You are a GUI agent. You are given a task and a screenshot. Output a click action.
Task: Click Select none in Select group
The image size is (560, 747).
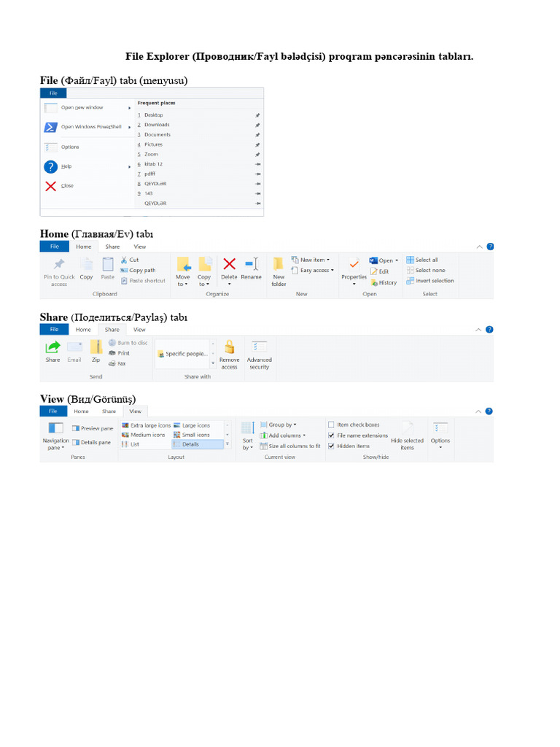(426, 270)
